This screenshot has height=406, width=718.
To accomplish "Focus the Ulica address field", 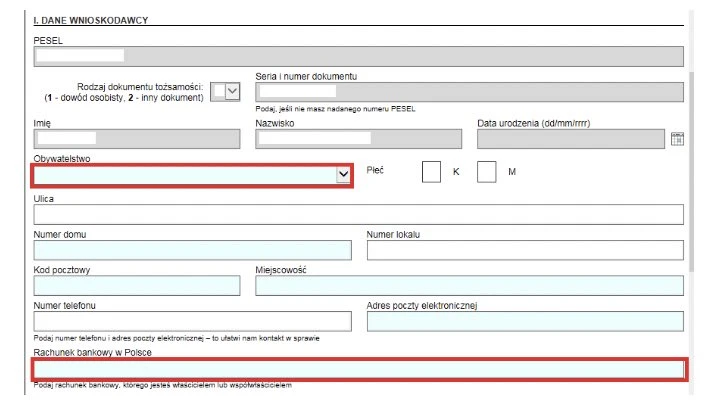I will click(x=358, y=214).
